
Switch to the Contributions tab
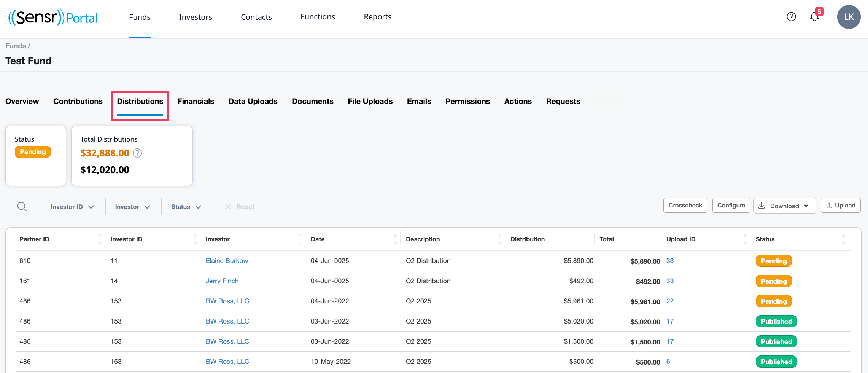[78, 101]
